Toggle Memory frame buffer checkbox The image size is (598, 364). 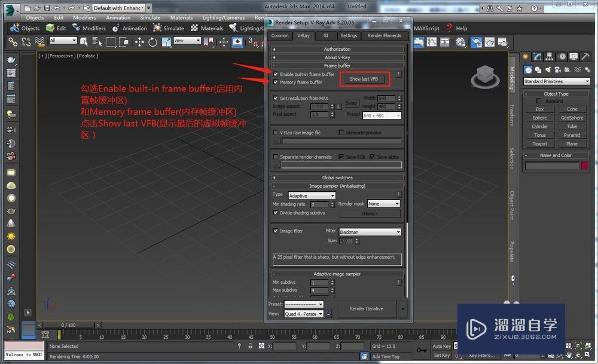275,82
